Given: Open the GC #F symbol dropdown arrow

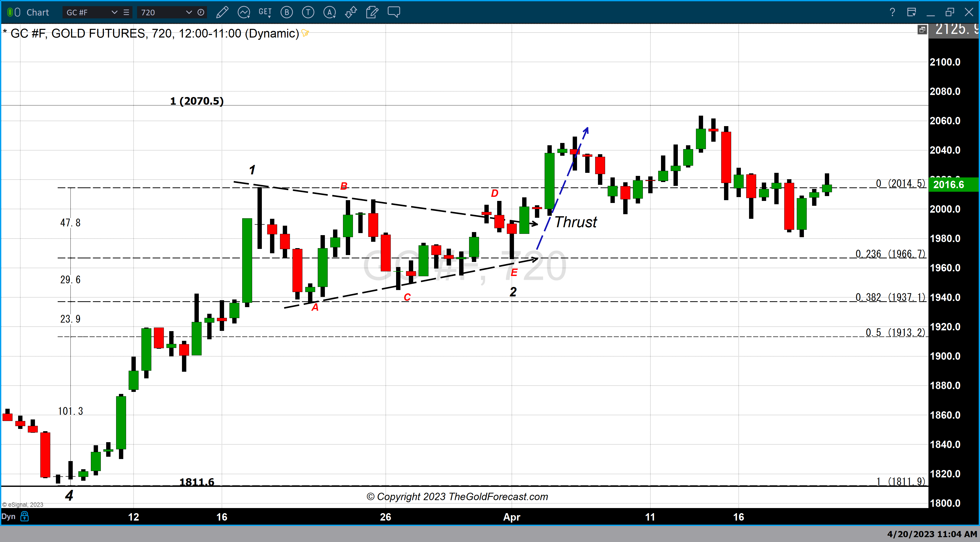Looking at the screenshot, I should (x=114, y=12).
